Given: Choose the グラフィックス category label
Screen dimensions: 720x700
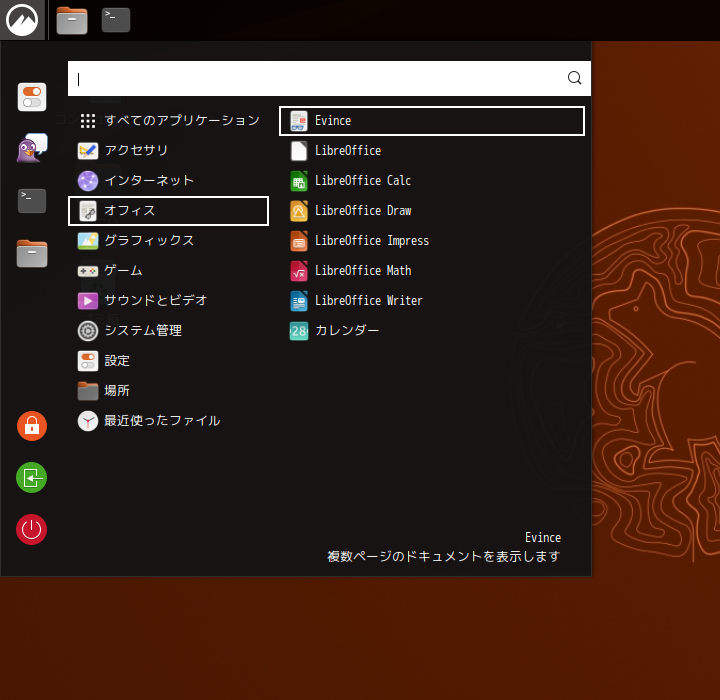Looking at the screenshot, I should click(x=149, y=240).
